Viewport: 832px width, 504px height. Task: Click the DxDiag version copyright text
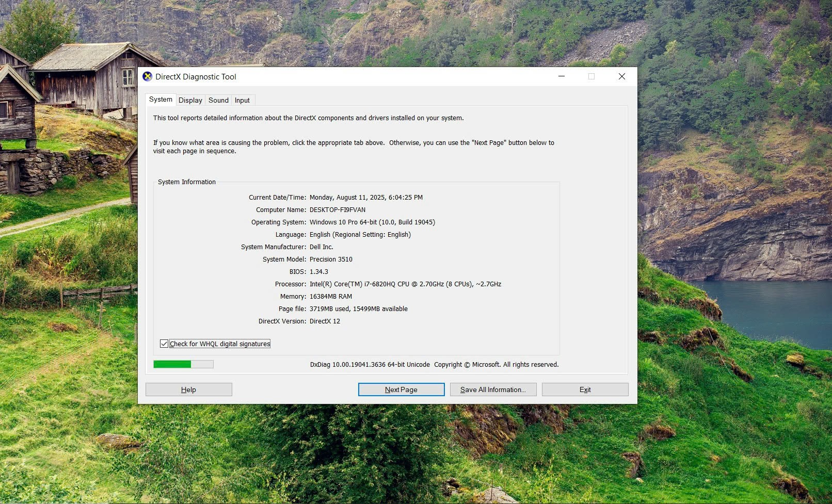coord(434,365)
